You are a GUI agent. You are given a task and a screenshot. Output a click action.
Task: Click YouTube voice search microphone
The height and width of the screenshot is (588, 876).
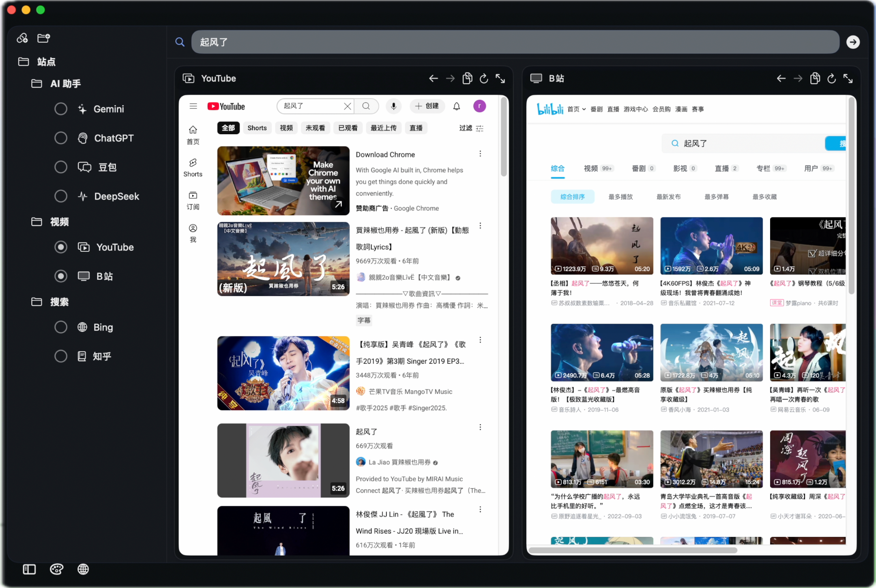tap(393, 106)
